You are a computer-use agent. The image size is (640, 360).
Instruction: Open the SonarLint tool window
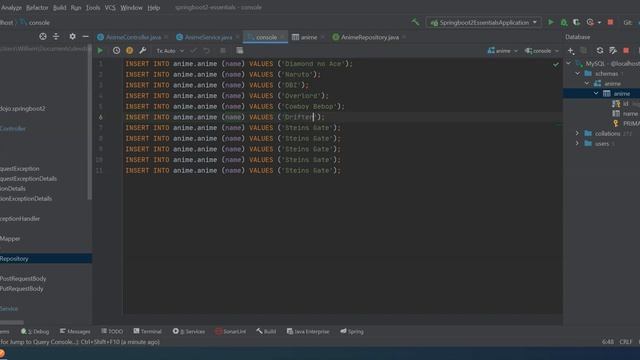tap(231, 331)
